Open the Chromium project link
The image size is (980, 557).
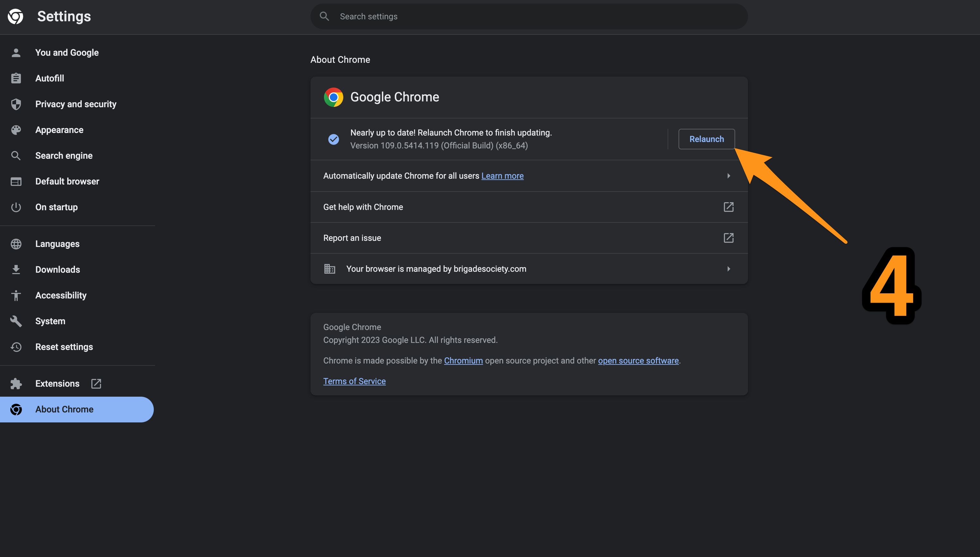463,361
